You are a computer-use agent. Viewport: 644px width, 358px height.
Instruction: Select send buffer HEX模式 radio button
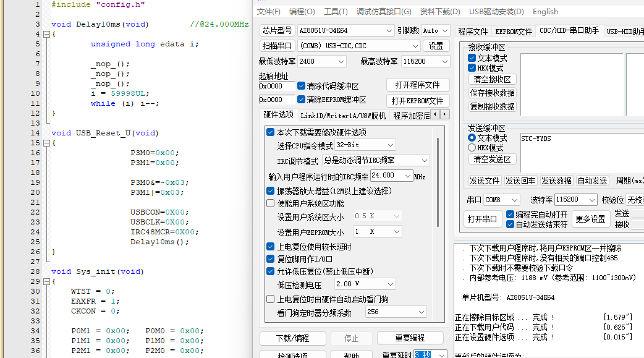coord(472,148)
